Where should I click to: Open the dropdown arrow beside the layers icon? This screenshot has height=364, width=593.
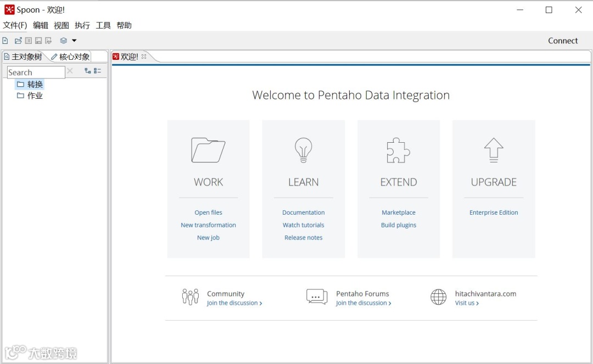[x=74, y=41]
